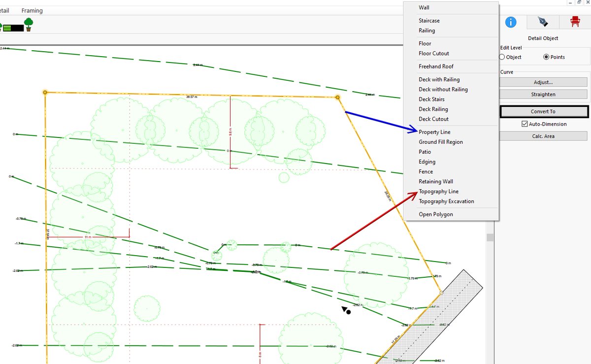Click the 9.6 m vertical dimension label
The image size is (591, 364).
tap(230, 132)
